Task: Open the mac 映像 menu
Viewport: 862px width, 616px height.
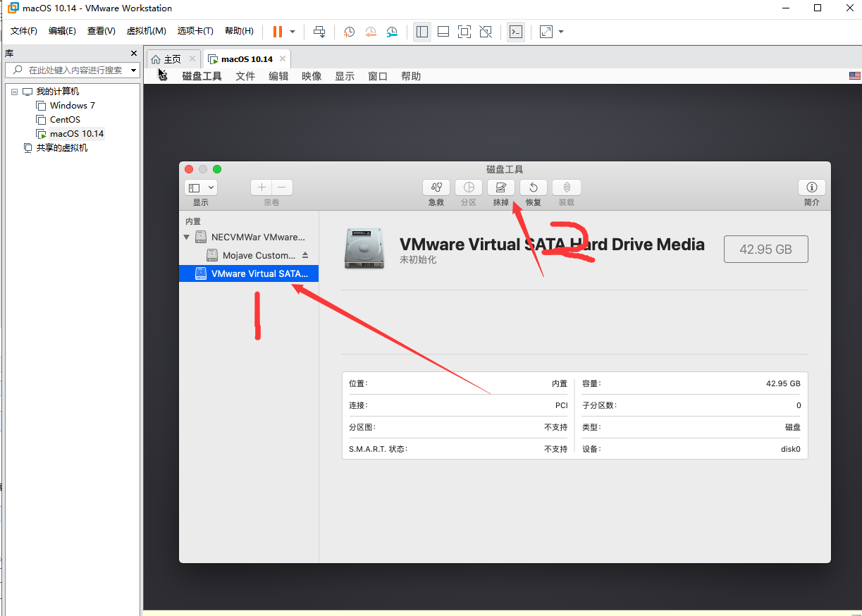Action: [312, 76]
